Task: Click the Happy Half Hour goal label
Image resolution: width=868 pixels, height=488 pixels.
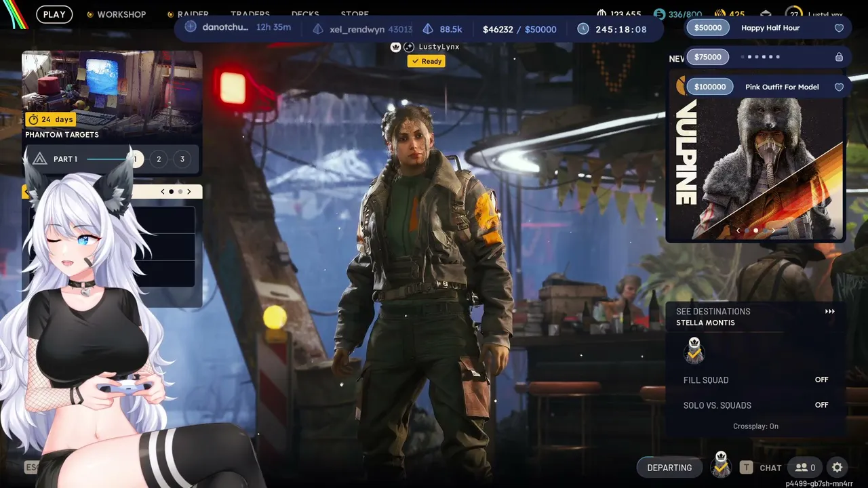Action: [x=770, y=28]
